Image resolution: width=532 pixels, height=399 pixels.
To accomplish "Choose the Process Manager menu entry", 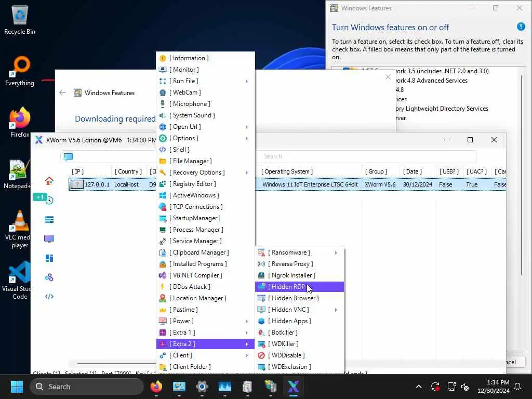I will click(205, 230).
